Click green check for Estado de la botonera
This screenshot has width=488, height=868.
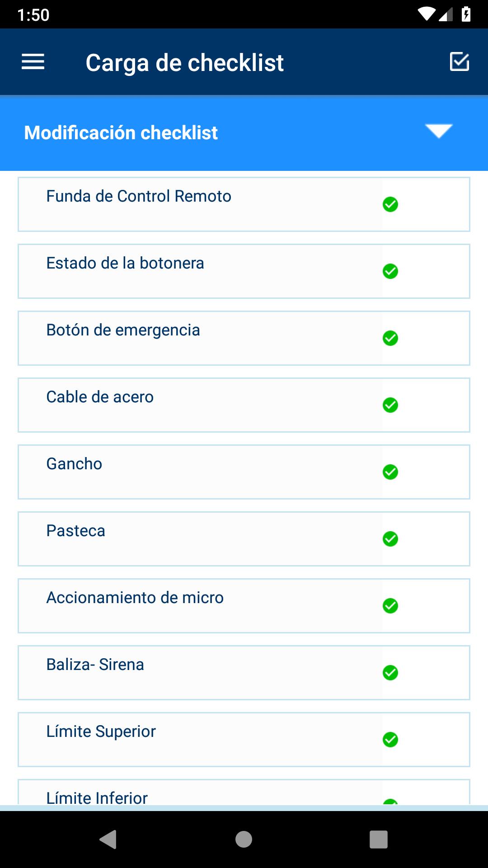click(390, 271)
